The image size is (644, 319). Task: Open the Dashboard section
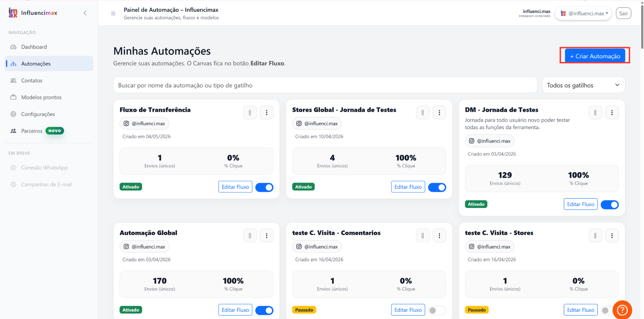pyautogui.click(x=49, y=47)
